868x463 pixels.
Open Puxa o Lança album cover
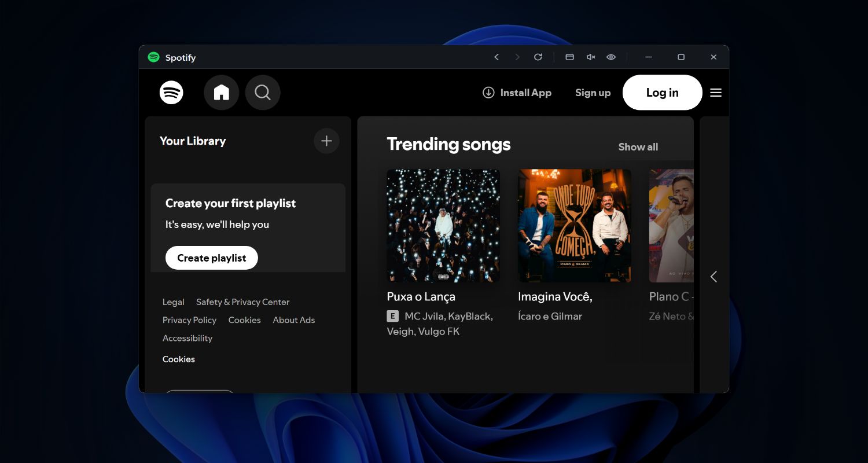coord(443,226)
